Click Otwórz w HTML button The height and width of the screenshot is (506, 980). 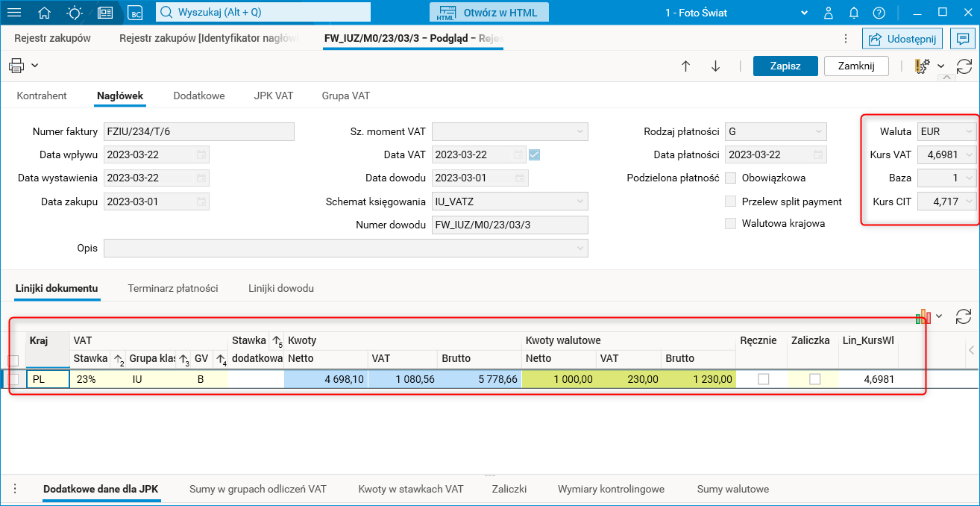[x=489, y=13]
